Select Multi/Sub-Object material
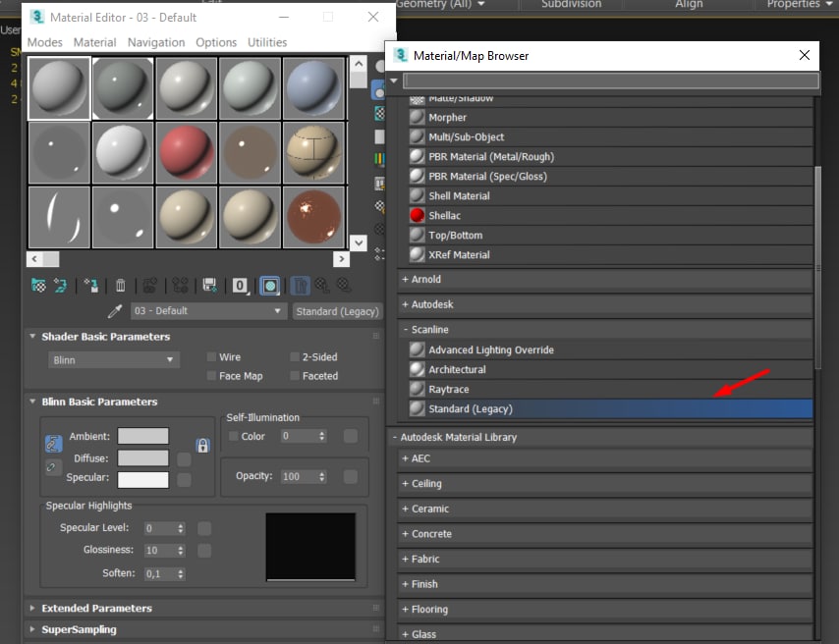Image resolution: width=839 pixels, height=644 pixels. [x=610, y=136]
